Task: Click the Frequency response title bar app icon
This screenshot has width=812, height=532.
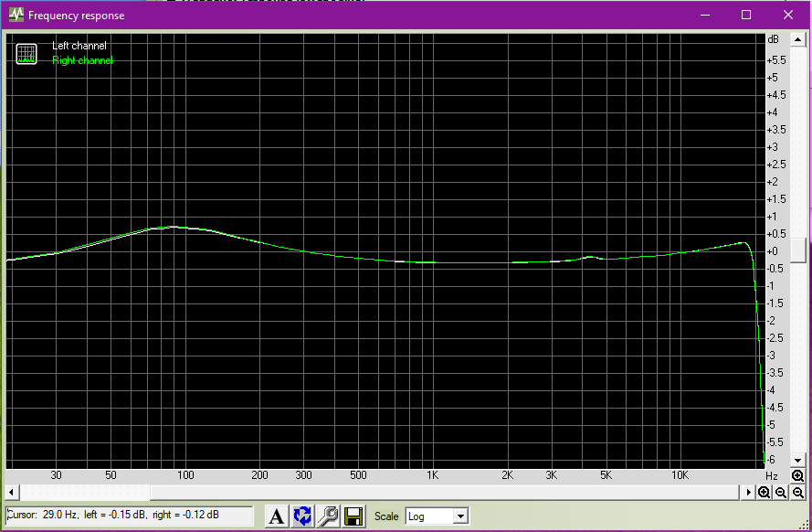Action: tap(16, 15)
